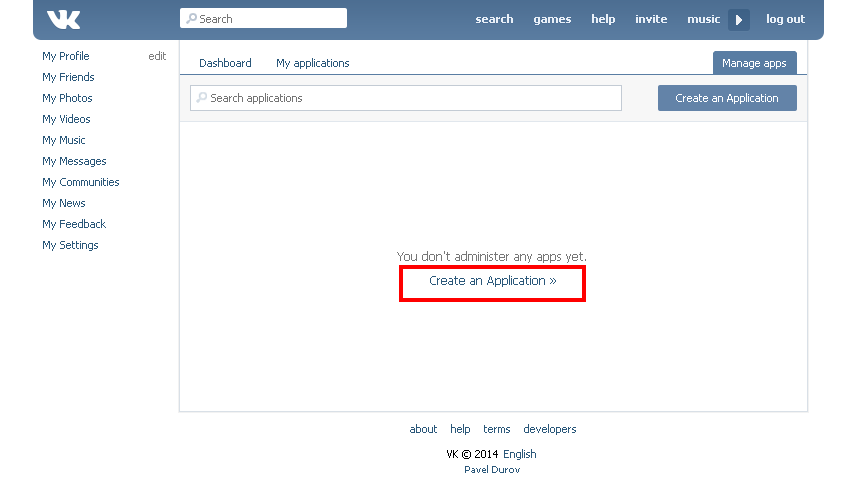Click the VK logo icon

point(63,19)
